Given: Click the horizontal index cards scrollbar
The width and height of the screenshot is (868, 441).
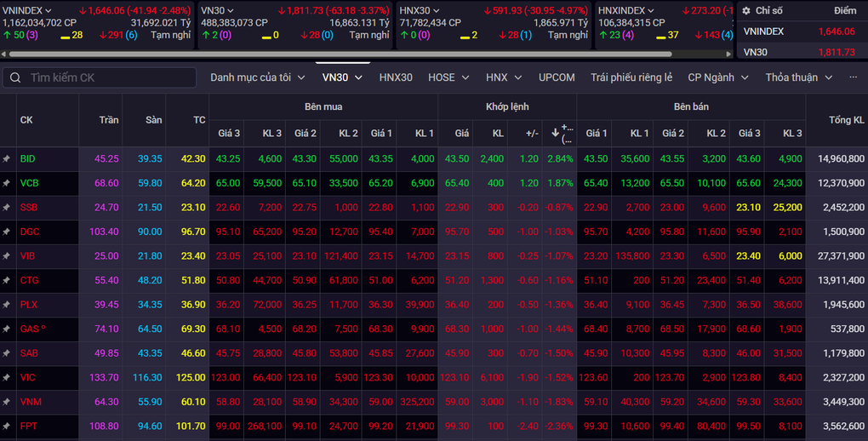Looking at the screenshot, I should (x=340, y=54).
